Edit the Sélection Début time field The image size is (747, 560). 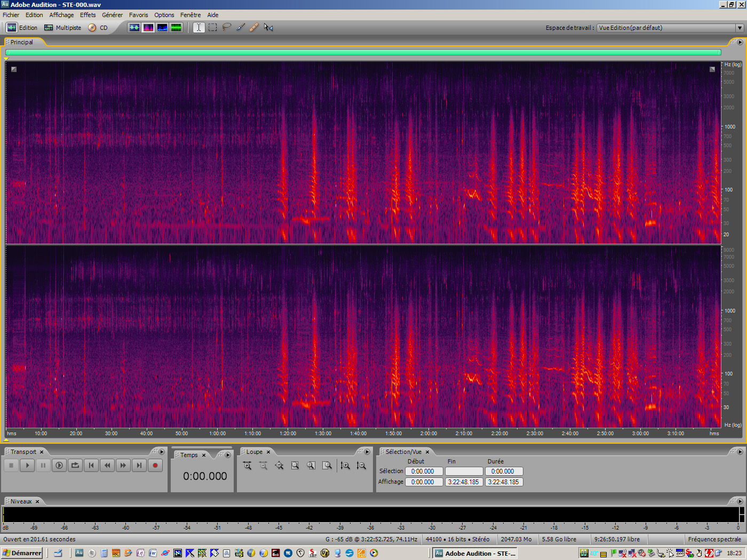tap(424, 471)
